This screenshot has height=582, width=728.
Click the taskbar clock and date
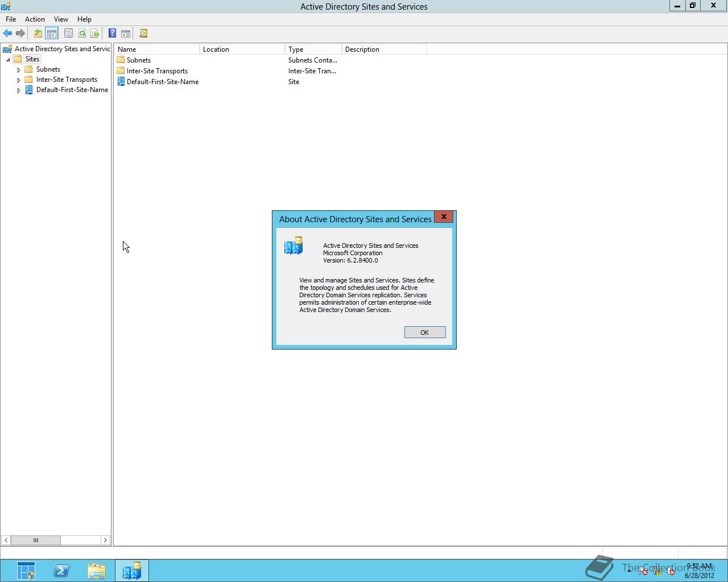[699, 571]
